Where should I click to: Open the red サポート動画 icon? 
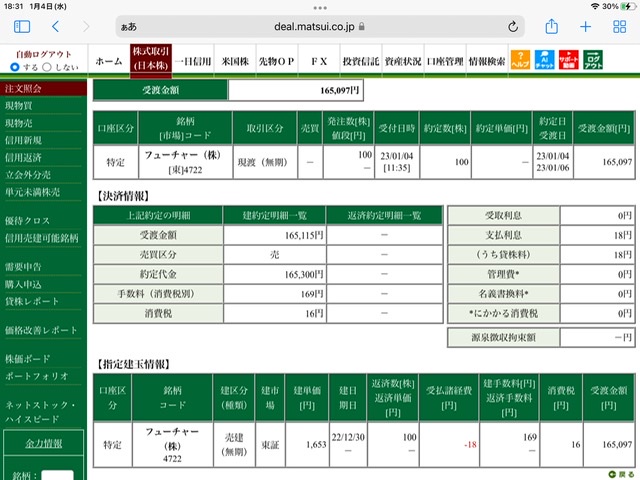coord(569,60)
